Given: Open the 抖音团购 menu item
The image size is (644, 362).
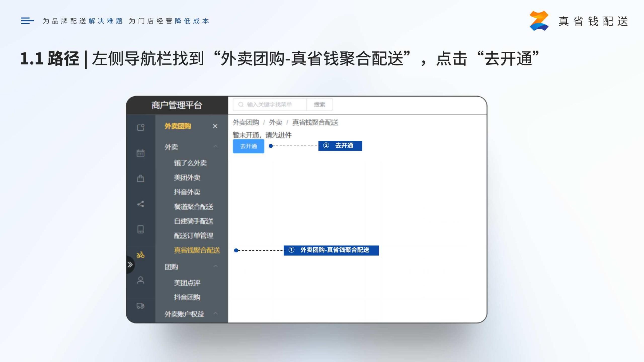Looking at the screenshot, I should point(187,297).
